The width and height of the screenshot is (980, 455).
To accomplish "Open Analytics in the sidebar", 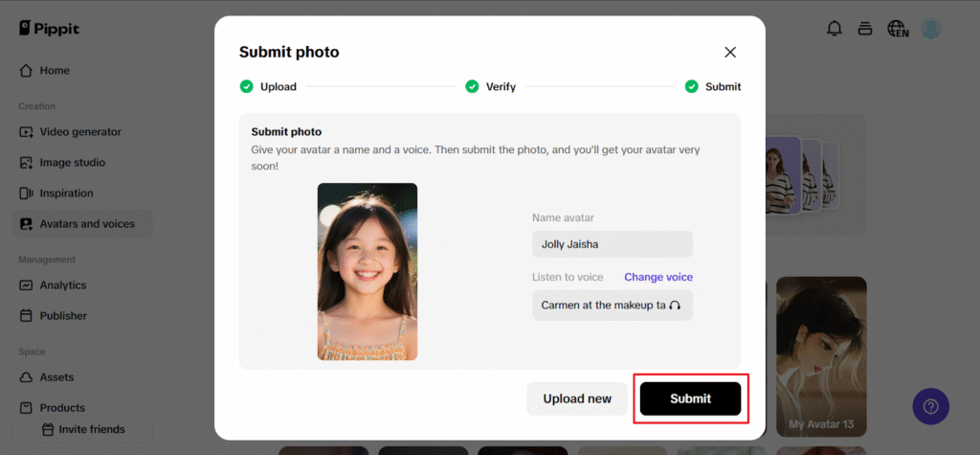I will 82,285.
